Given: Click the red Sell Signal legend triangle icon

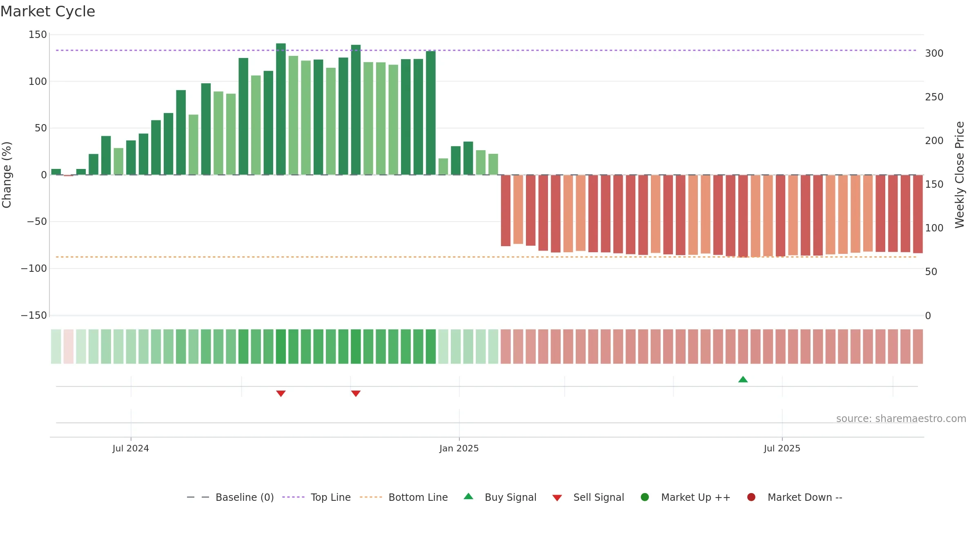Looking at the screenshot, I should point(557,498).
